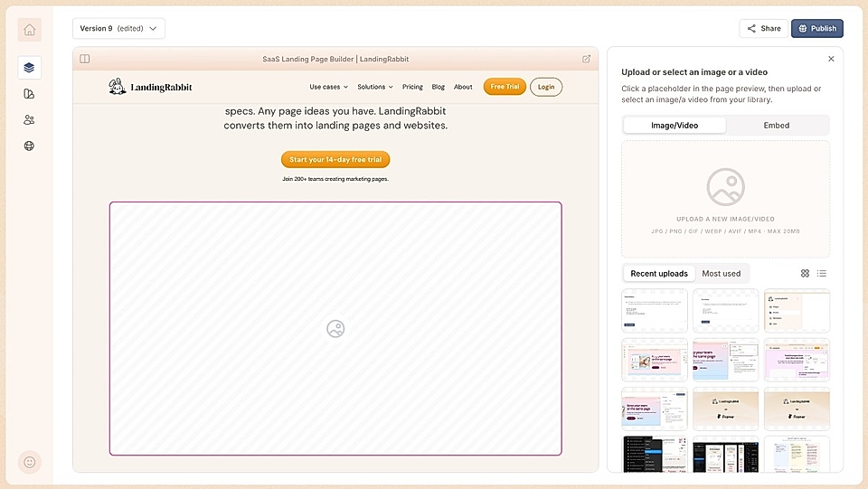Pick third thumbnail in second uploads row
Screen dimensions: 868x489
797,360
